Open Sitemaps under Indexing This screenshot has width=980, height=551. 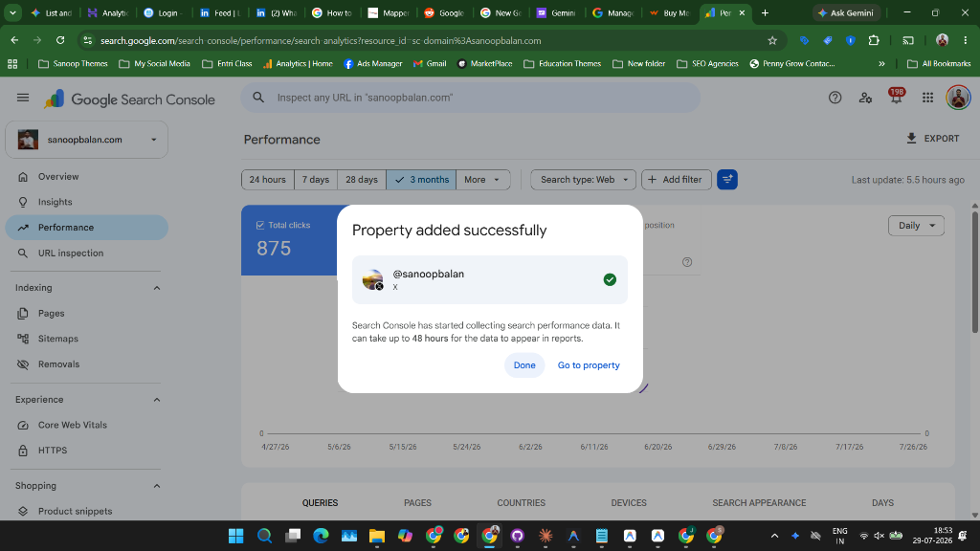point(86,339)
